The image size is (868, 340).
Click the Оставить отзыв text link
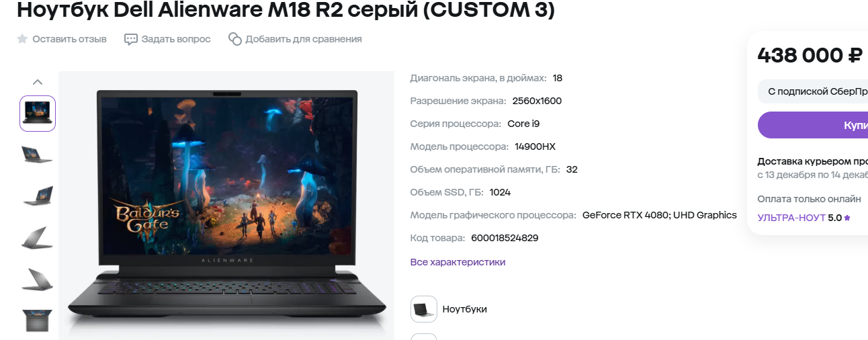(x=70, y=39)
